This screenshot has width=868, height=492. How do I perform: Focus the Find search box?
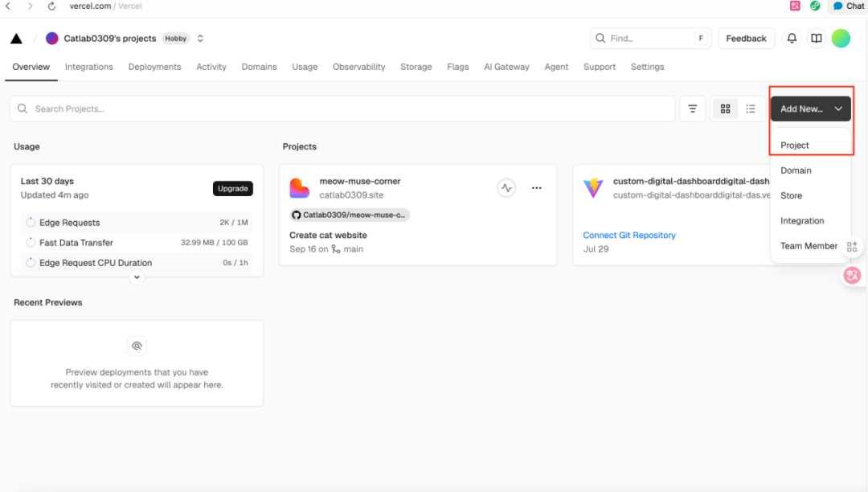(650, 39)
